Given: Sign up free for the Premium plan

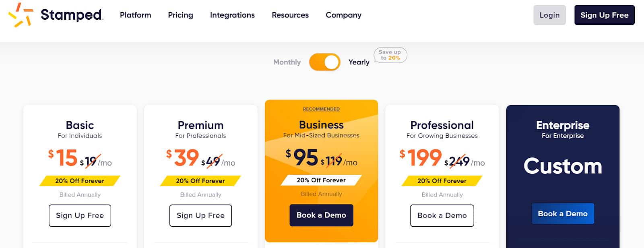Looking at the screenshot, I should click(x=200, y=215).
